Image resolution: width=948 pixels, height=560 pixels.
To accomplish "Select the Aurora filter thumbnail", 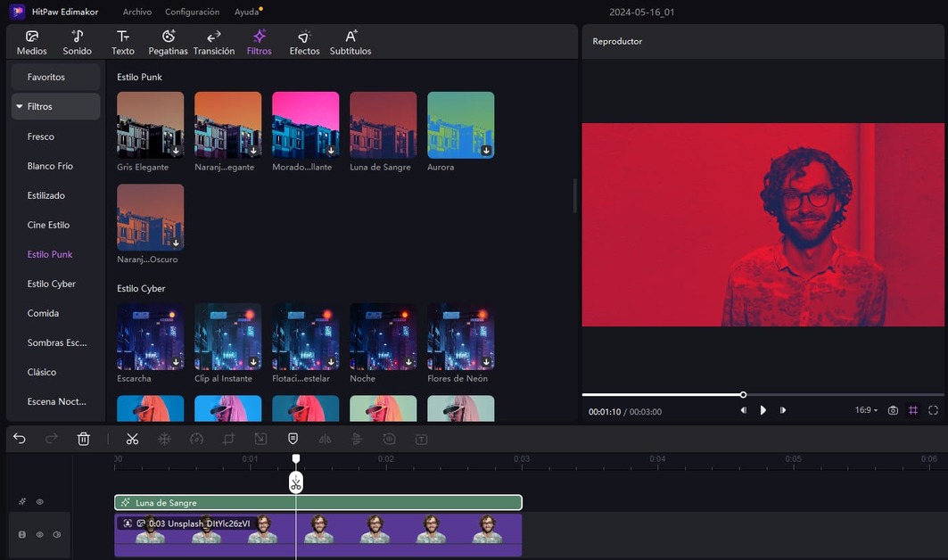I will click(x=460, y=124).
